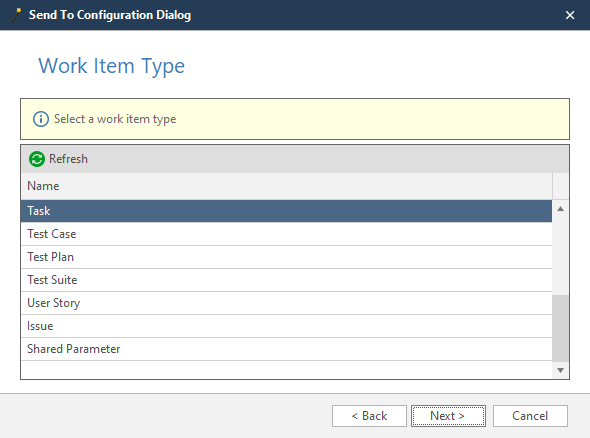Choose Test Plan from the list
This screenshot has height=438, width=590.
(x=286, y=257)
